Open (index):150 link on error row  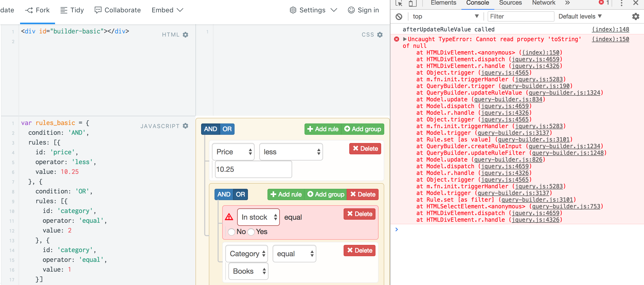tap(611, 39)
